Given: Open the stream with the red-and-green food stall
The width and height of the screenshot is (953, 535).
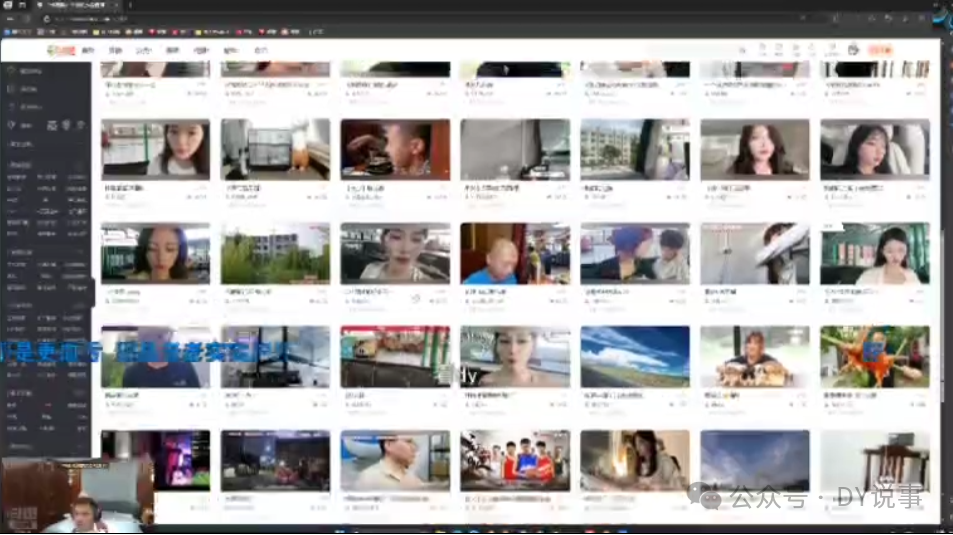Looking at the screenshot, I should (x=395, y=357).
